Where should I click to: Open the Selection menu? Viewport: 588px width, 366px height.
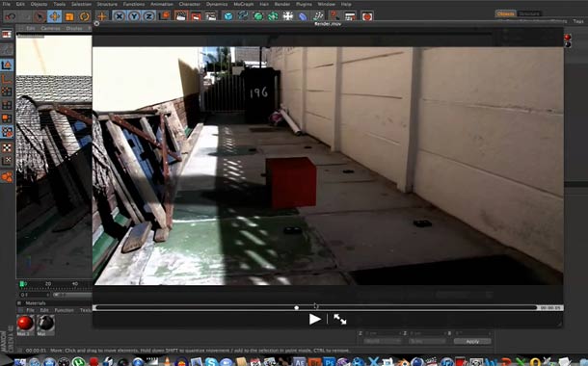tap(81, 4)
